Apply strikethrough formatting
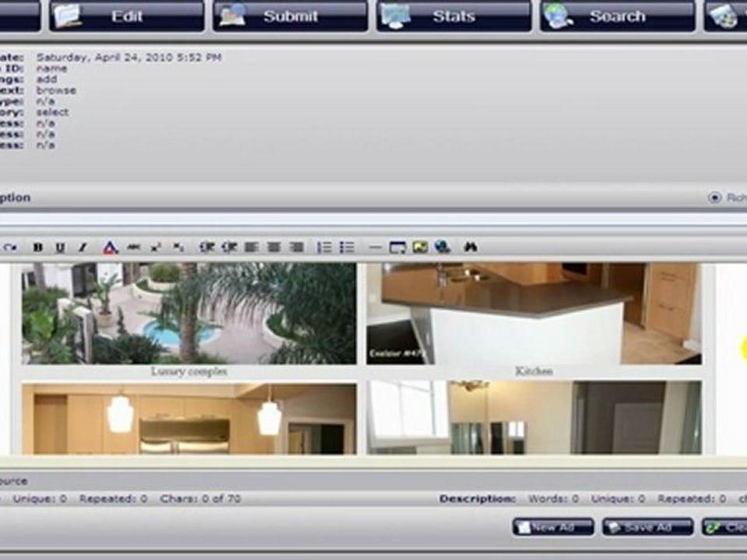The width and height of the screenshot is (747, 560). tap(134, 247)
